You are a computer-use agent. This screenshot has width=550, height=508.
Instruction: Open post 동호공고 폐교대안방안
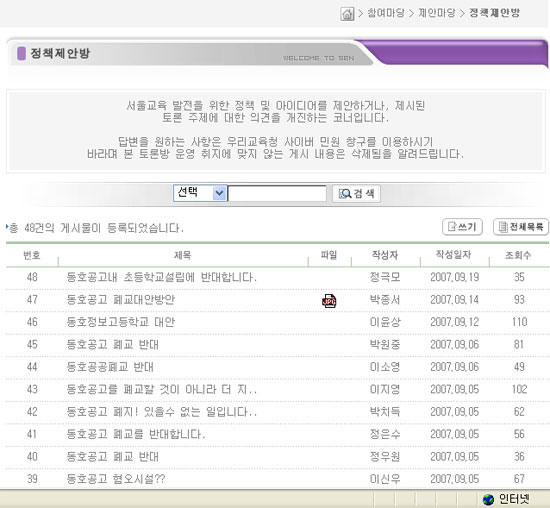tap(120, 300)
